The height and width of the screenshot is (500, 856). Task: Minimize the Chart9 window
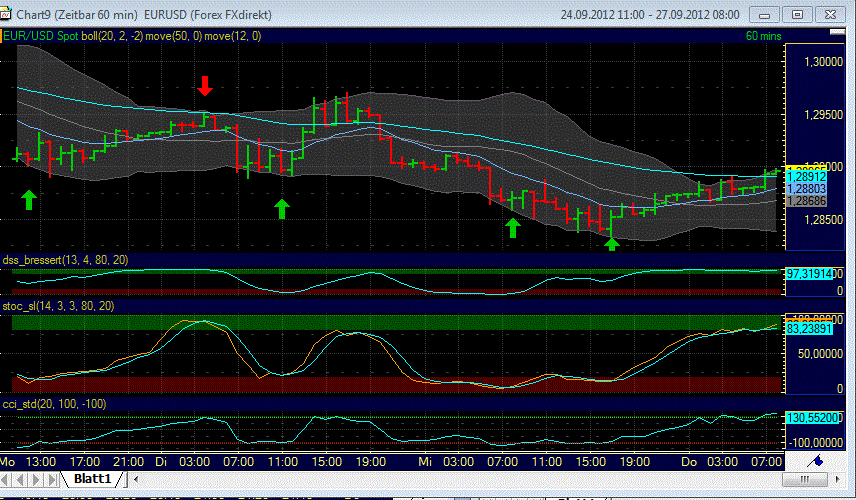[x=764, y=15]
